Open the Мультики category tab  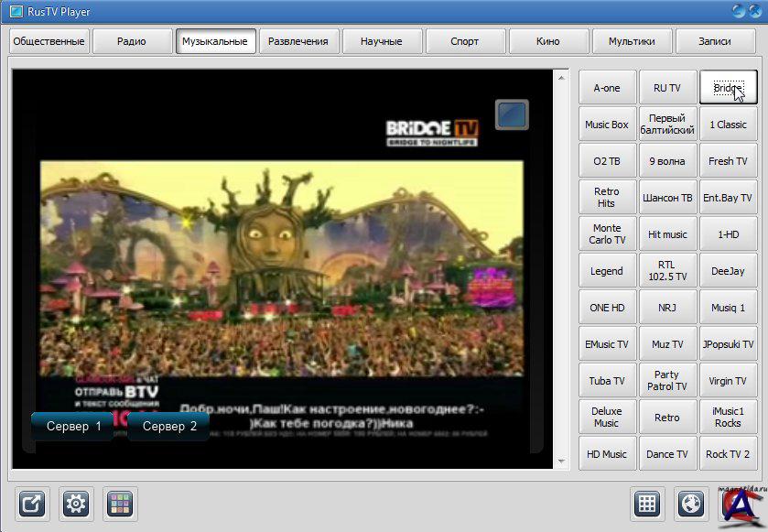point(631,41)
